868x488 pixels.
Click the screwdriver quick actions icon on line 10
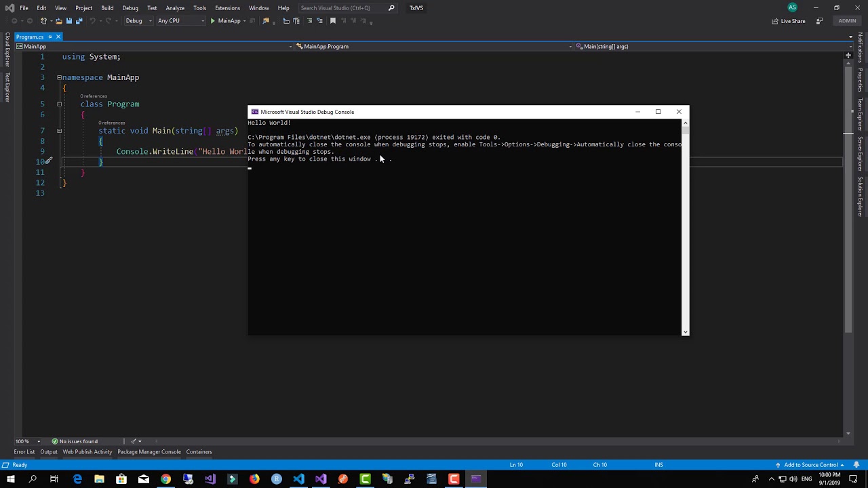click(x=49, y=161)
